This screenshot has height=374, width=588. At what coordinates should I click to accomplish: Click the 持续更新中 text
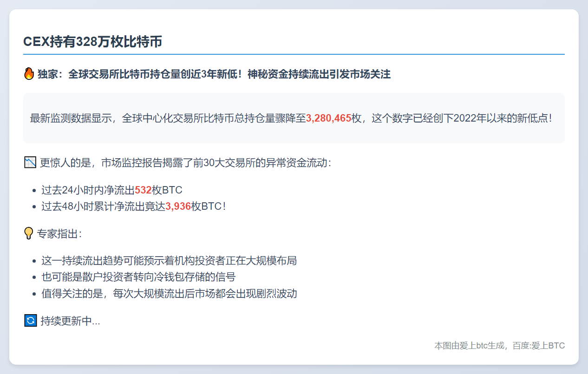click(x=70, y=321)
